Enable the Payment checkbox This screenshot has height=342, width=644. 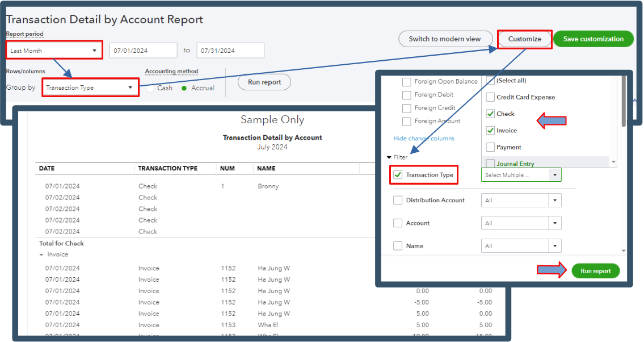[489, 147]
